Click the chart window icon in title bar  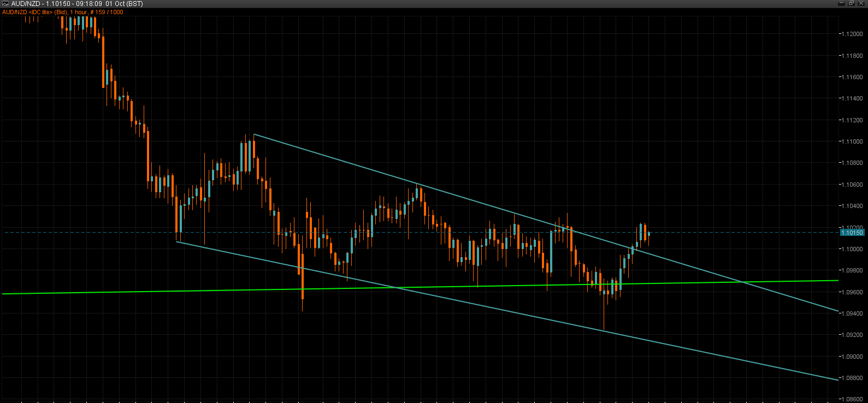point(5,4)
